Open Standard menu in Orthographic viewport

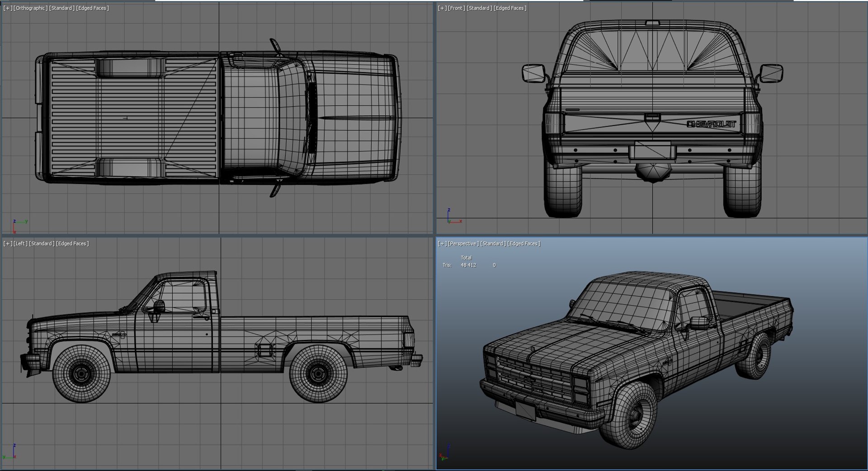(x=62, y=8)
